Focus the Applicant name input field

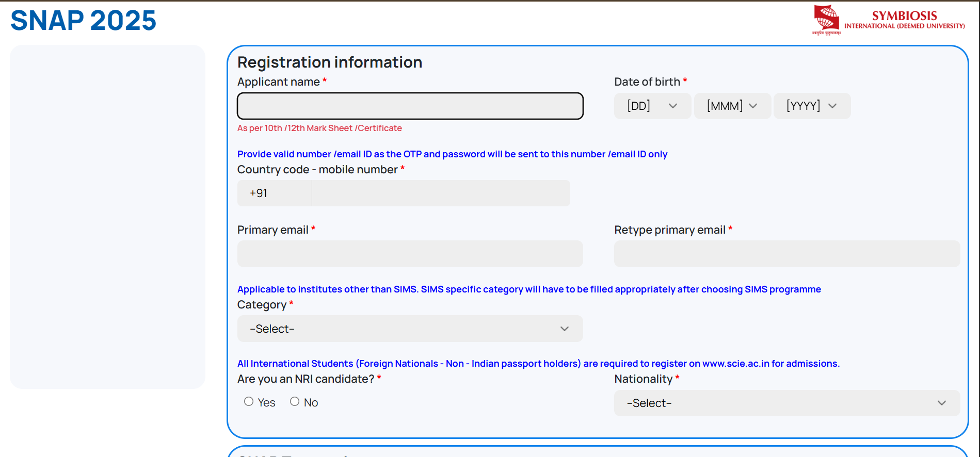[x=410, y=106]
